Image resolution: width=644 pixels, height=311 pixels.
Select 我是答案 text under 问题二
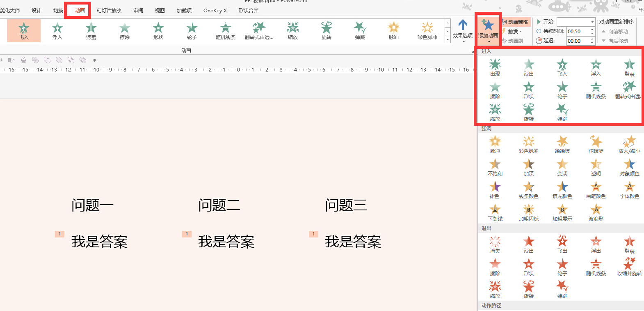[x=226, y=242]
